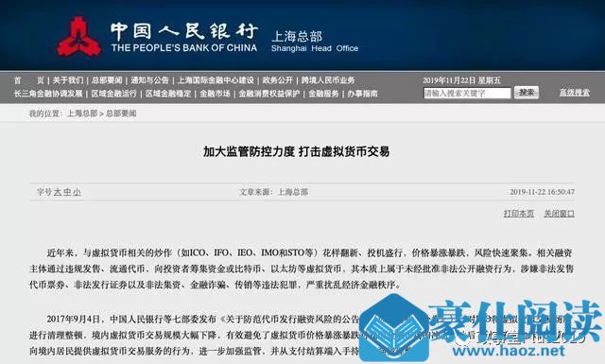Click the 搜索 search button

[527, 93]
